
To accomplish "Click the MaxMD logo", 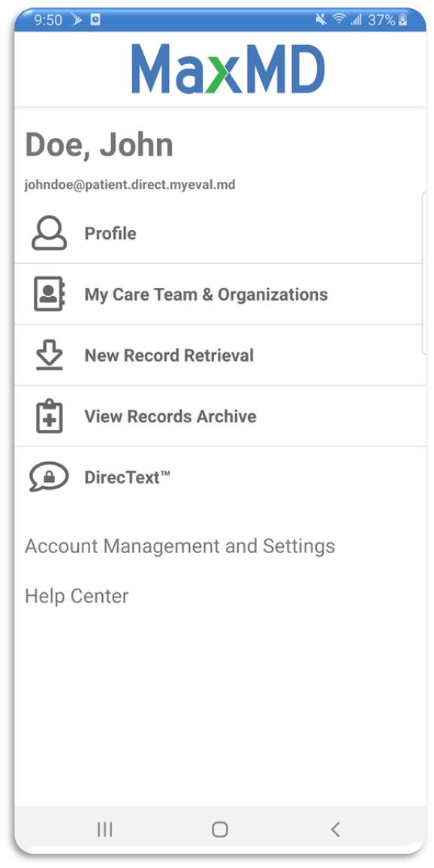I will [228, 66].
